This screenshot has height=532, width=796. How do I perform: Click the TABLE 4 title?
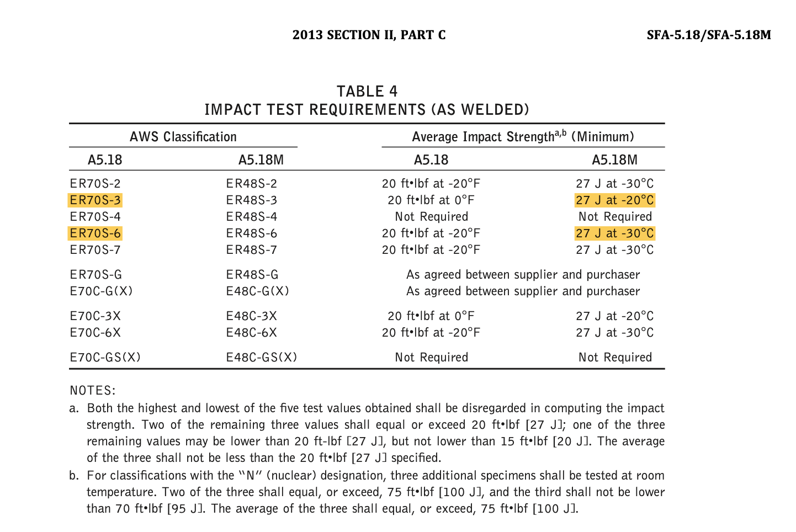tap(367, 91)
